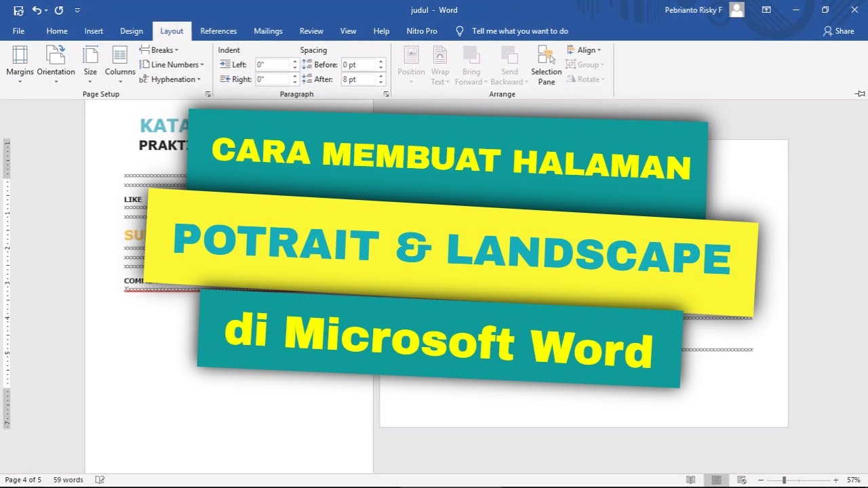This screenshot has height=488, width=868.
Task: Click the Pebrianto Risky F account name
Action: point(694,10)
